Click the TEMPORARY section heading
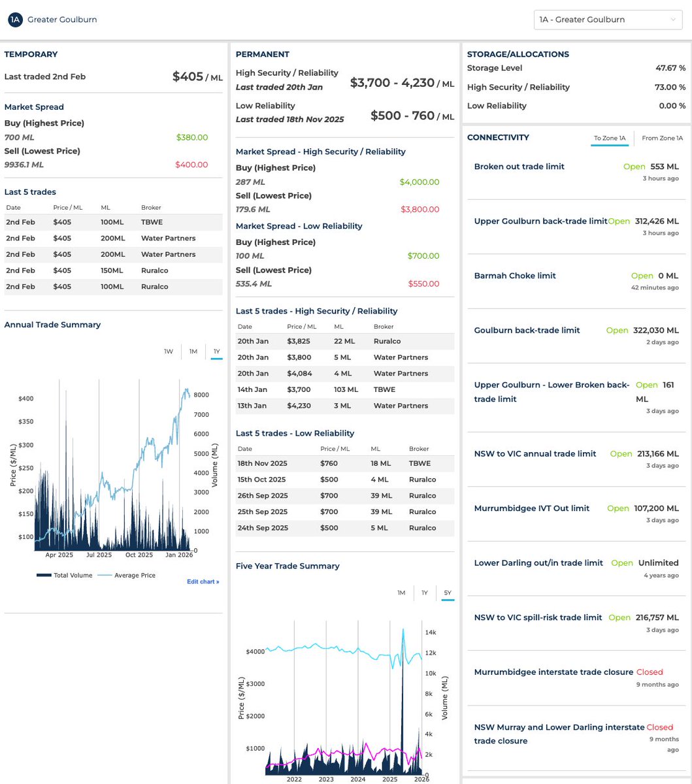This screenshot has height=784, width=692. point(31,54)
